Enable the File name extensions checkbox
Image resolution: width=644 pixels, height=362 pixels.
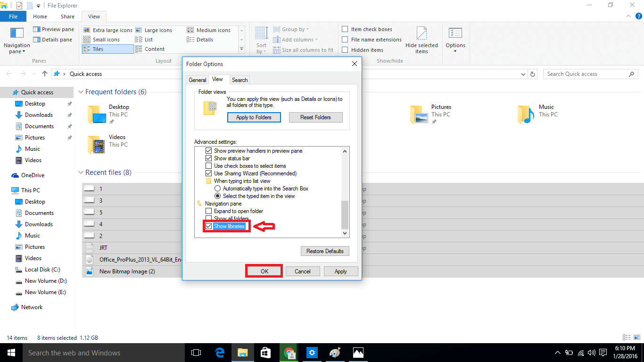pos(345,39)
